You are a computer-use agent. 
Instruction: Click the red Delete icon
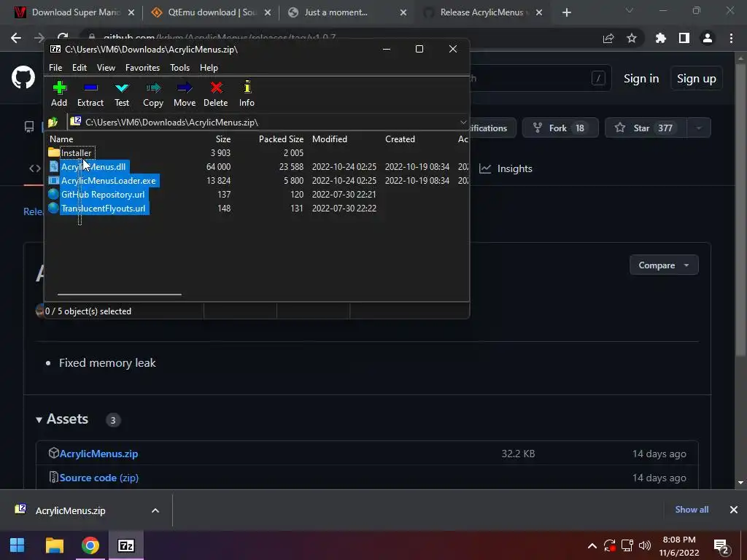click(x=216, y=94)
